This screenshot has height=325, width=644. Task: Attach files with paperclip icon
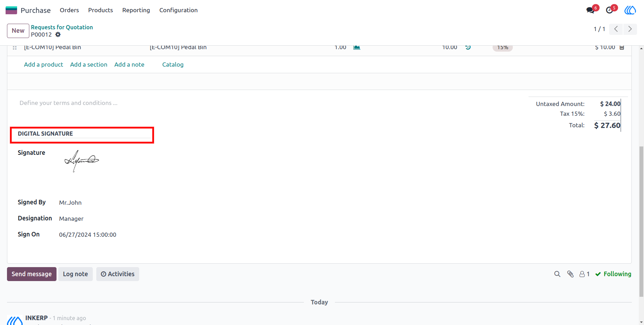click(570, 274)
